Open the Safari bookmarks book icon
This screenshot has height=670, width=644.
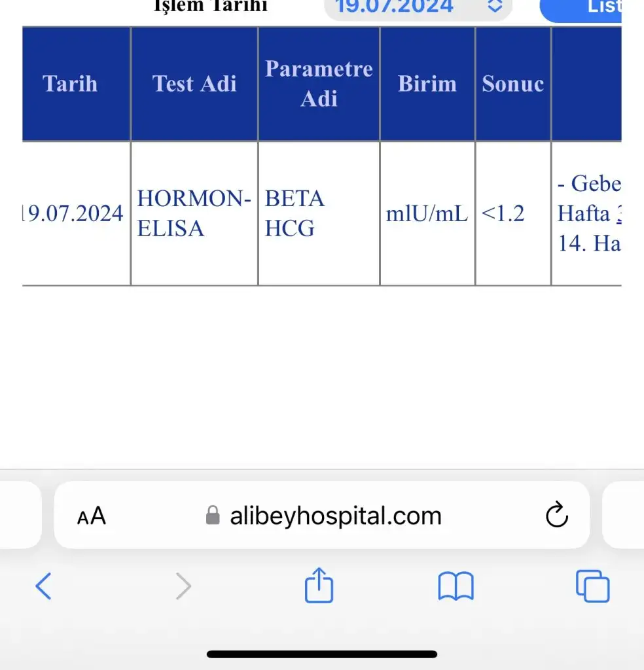click(x=456, y=586)
